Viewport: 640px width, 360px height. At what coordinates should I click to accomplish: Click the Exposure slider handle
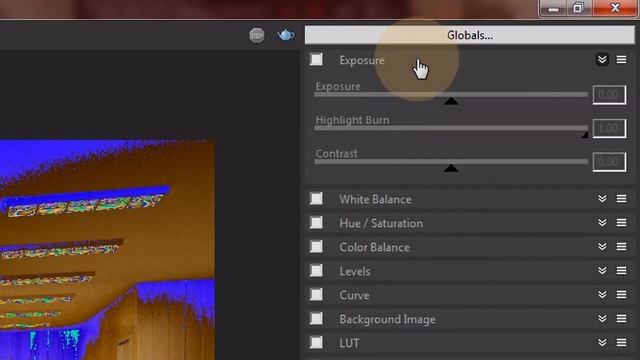(x=451, y=100)
